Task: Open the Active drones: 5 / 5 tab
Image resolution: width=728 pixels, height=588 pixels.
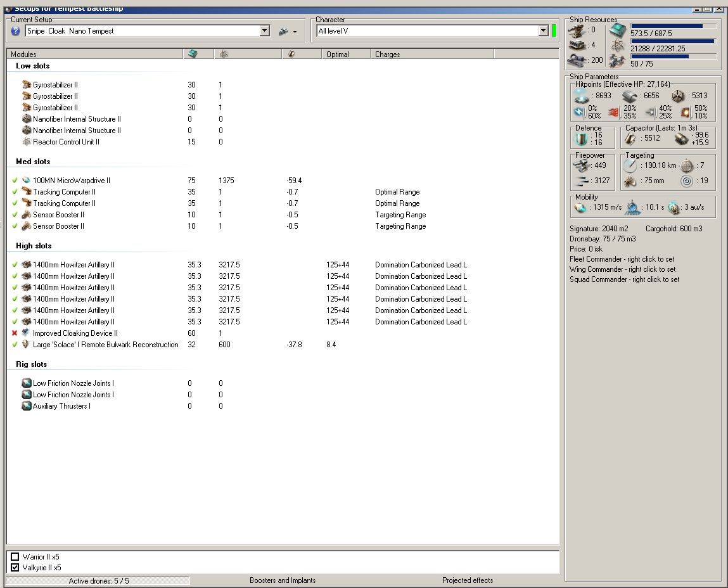Action: click(98, 580)
